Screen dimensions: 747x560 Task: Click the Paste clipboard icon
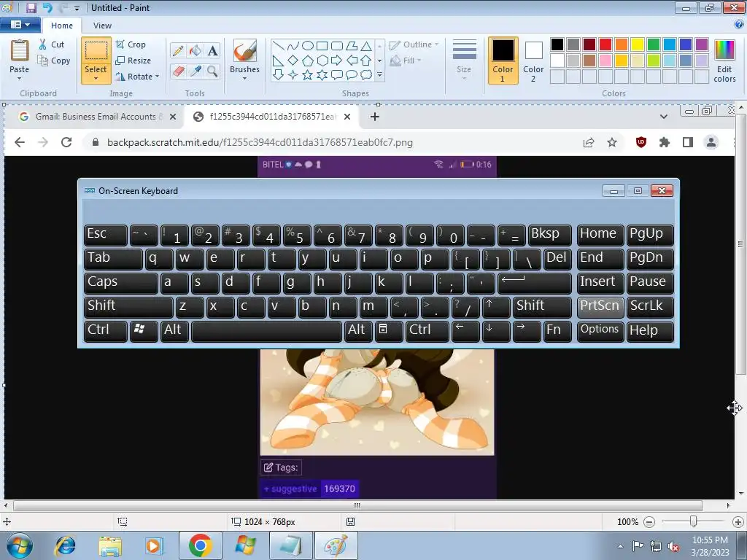20,50
